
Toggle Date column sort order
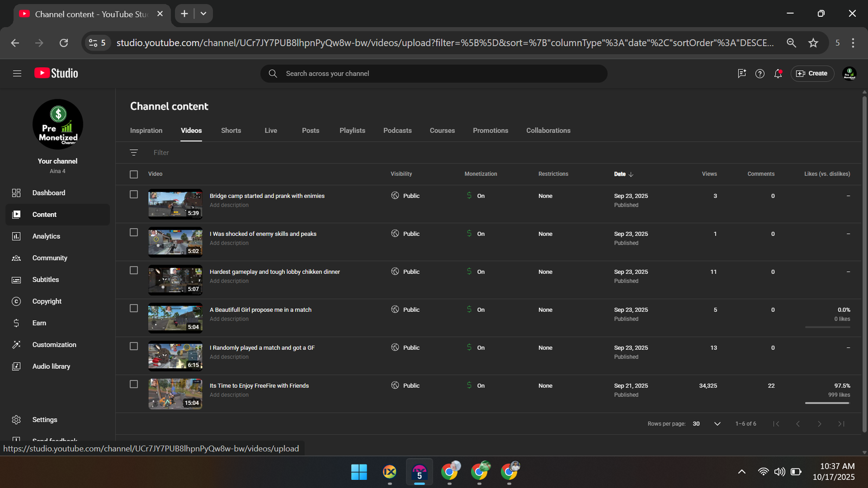(623, 174)
